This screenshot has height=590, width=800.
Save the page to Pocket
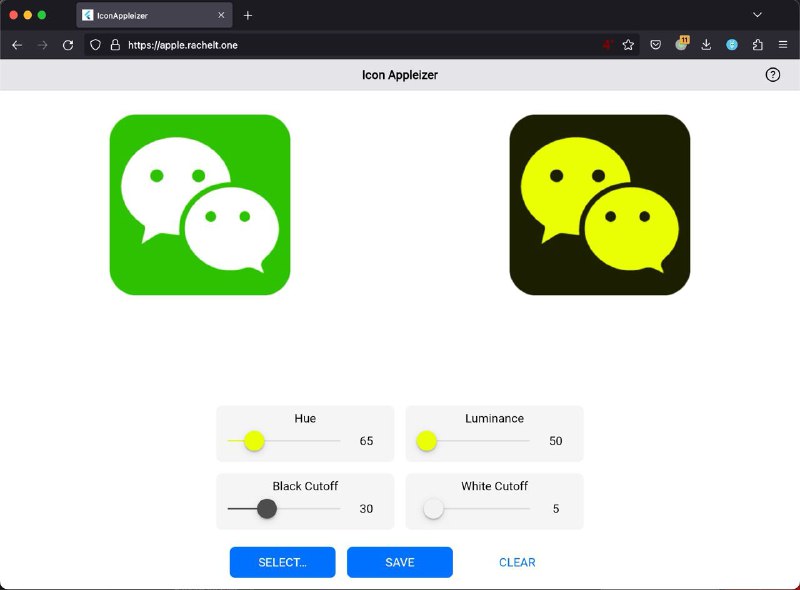(x=655, y=44)
